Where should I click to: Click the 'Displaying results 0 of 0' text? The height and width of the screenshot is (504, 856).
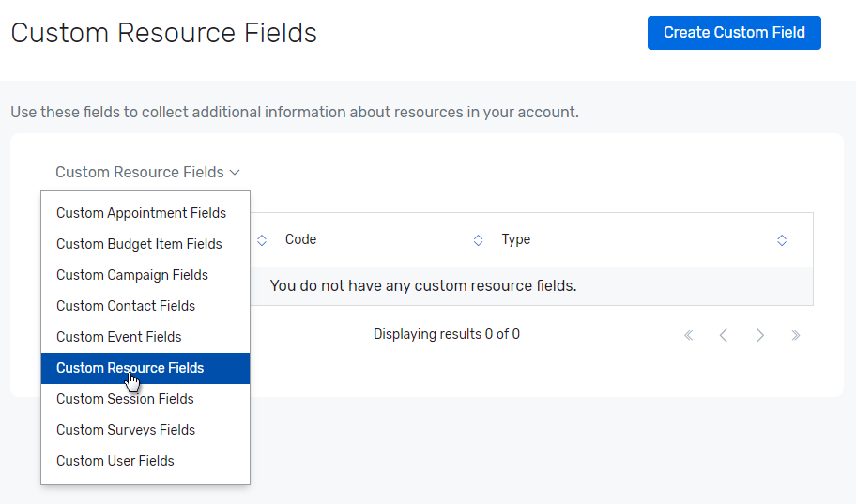[447, 334]
